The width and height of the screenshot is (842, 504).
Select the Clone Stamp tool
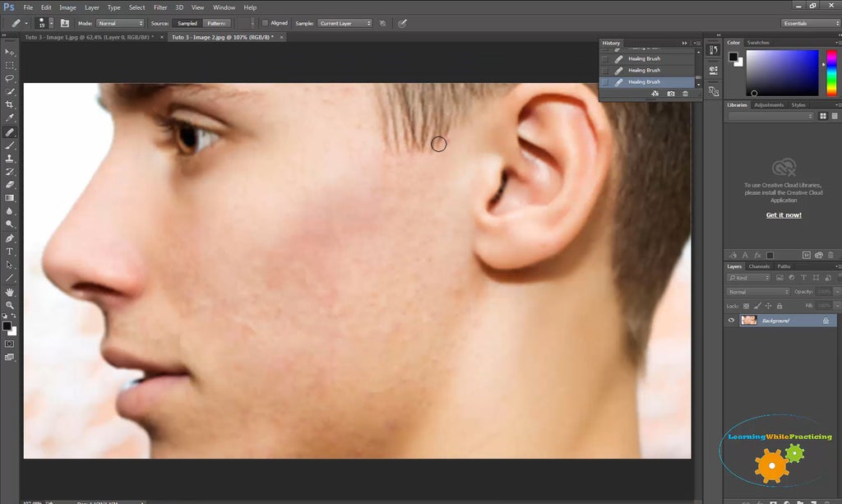click(10, 159)
